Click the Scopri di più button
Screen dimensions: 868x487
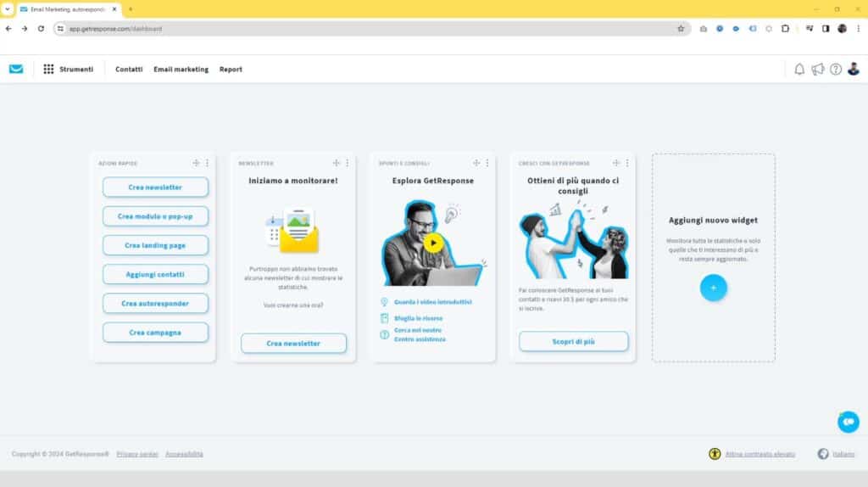pyautogui.click(x=573, y=341)
